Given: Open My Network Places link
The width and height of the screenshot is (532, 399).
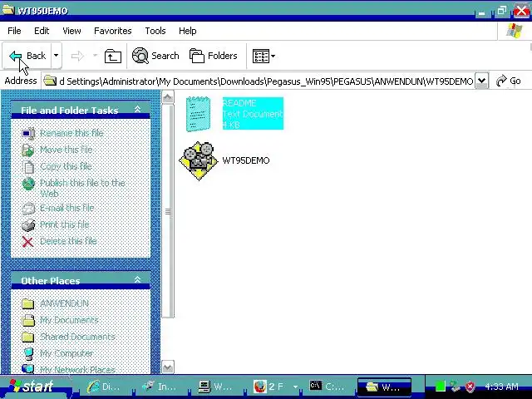Looking at the screenshot, I should click(x=77, y=369).
